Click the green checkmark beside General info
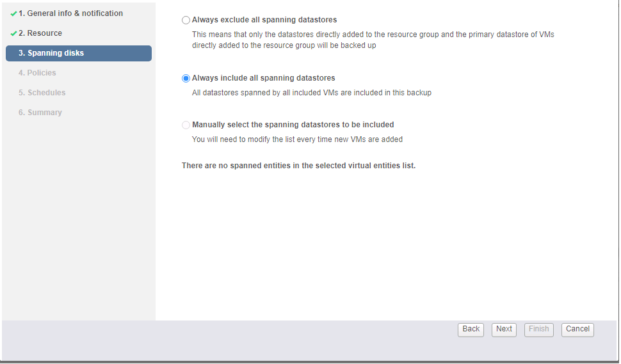Viewport: 621px width, 364px height. pyautogui.click(x=13, y=13)
